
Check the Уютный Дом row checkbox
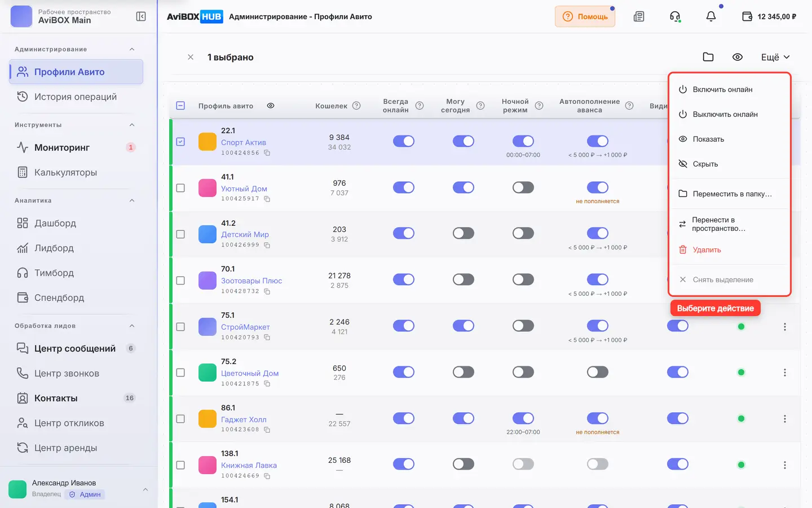(x=180, y=188)
